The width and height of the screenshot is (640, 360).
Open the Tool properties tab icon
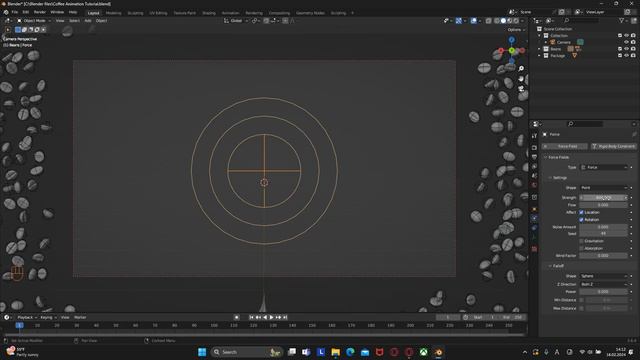click(534, 136)
